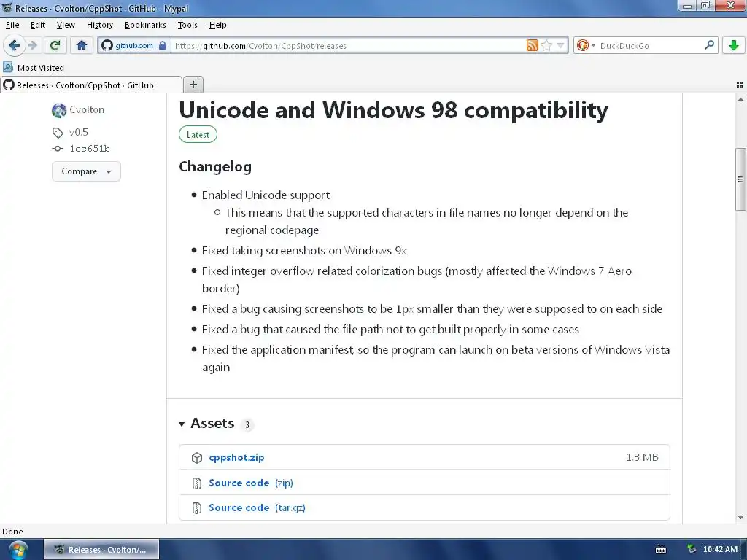This screenshot has height=560, width=747.
Task: Click the Changelog heading
Action: (x=215, y=167)
